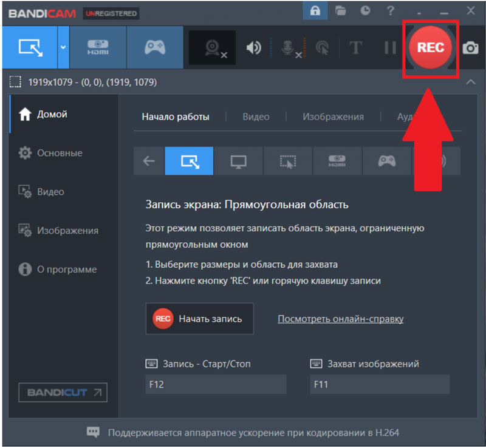The height and width of the screenshot is (448, 486).
Task: Click the UNREGISTERED badge
Action: (111, 13)
